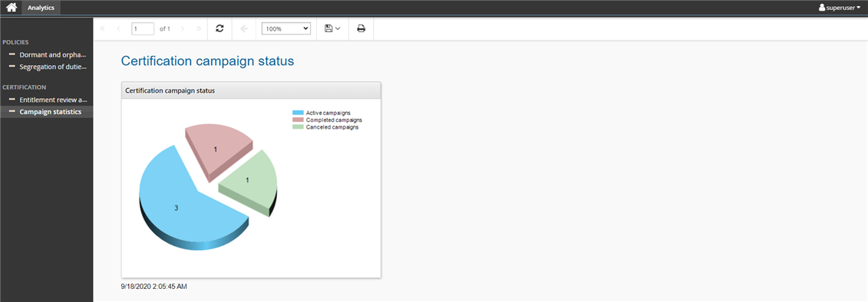Screen dimensions: 868x302
Task: Click the Active campaigns blue legend swatch
Action: pos(298,113)
